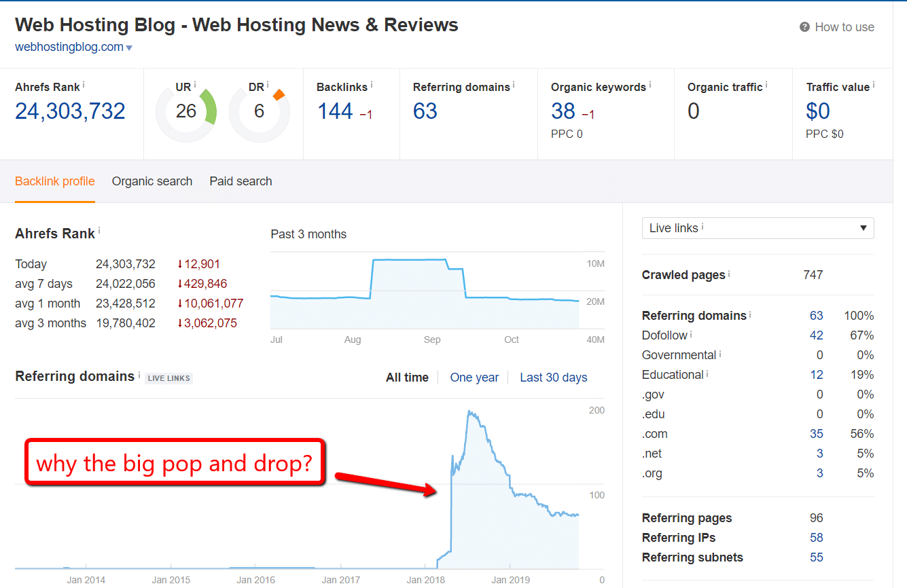Click the info icon beside UR
Screen dimensions: 907x588
pyautogui.click(x=195, y=85)
